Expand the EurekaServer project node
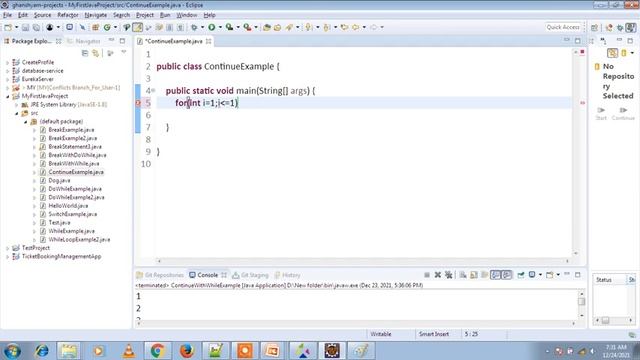 7,79
